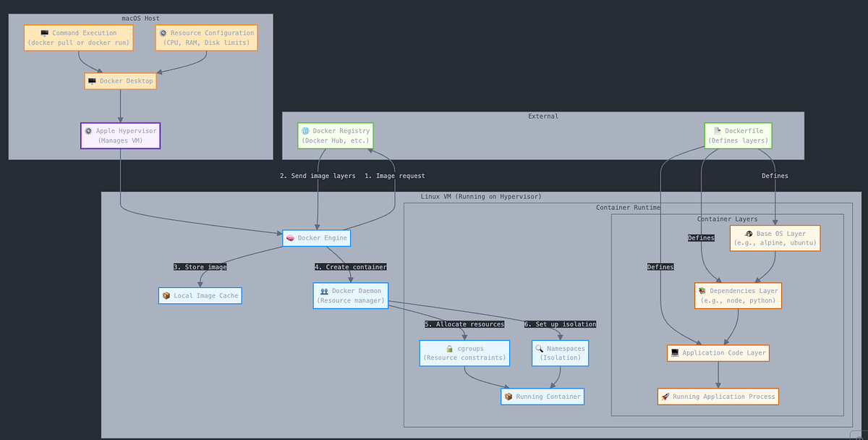
Task: Click the box icon on Running Container
Action: coord(509,396)
